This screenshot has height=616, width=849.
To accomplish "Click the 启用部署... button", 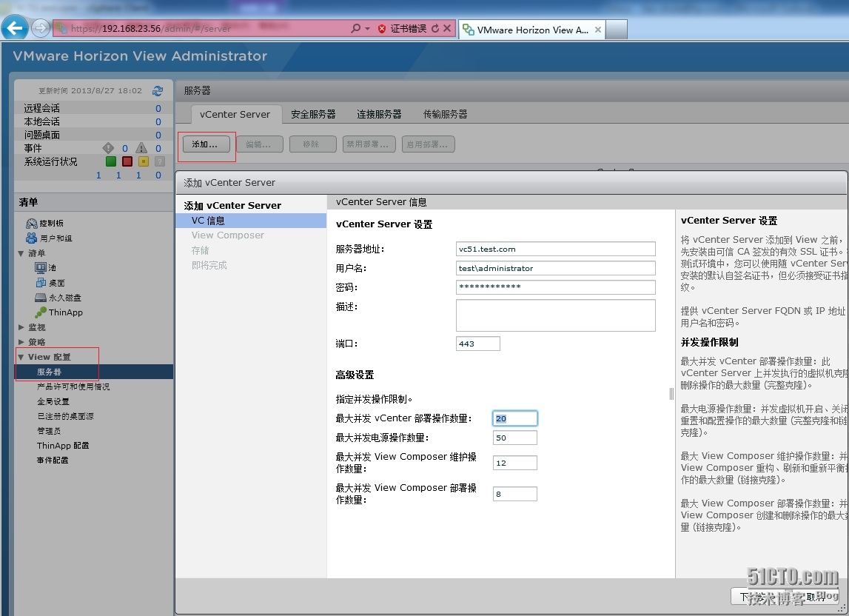I will pos(429,144).
